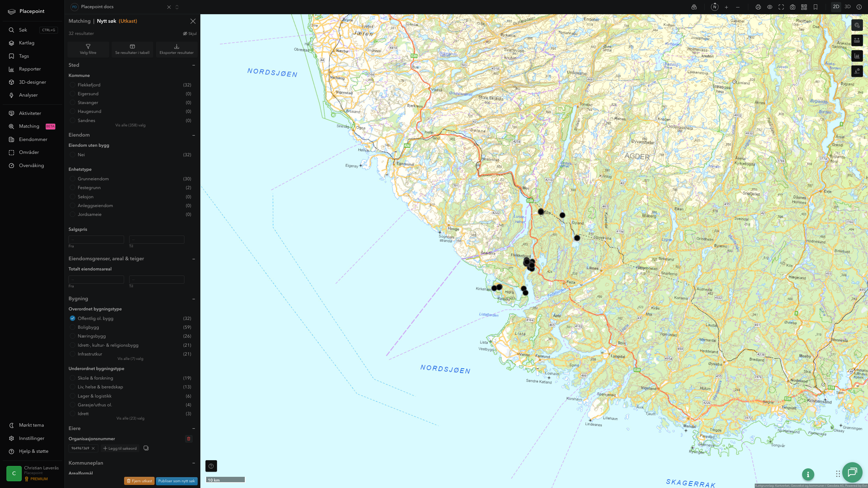This screenshot has width=868, height=488.
Task: Collapse Eiendomsgrenser, areal & teiger section
Action: [194, 259]
